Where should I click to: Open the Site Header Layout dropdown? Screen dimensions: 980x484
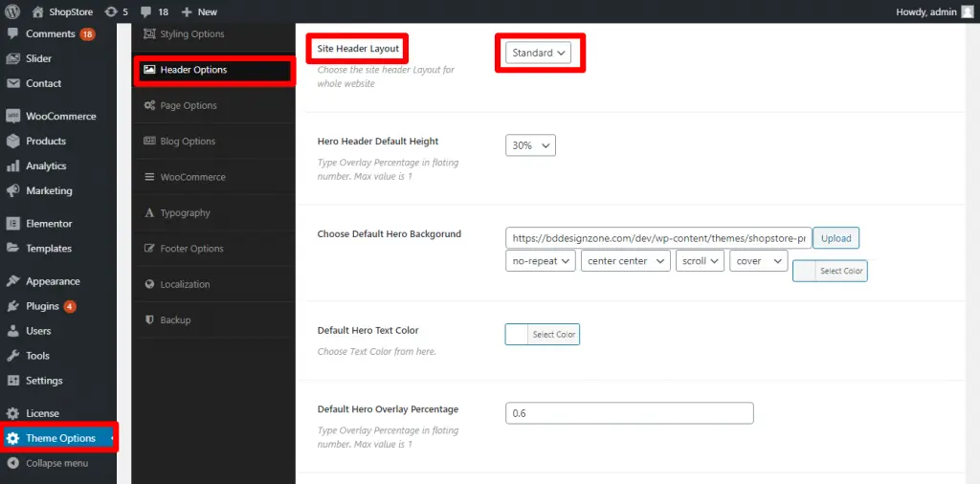click(x=538, y=53)
